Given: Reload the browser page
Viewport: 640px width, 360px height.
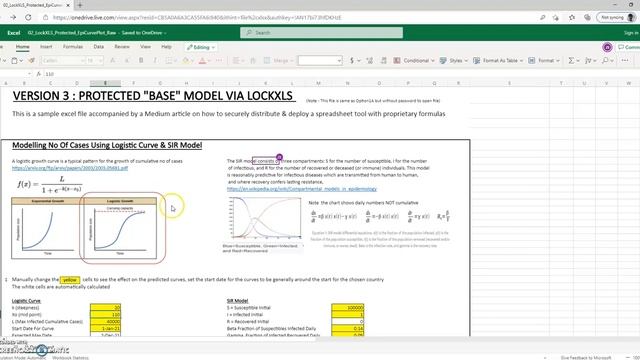Looking at the screenshot, I should click(28, 17).
